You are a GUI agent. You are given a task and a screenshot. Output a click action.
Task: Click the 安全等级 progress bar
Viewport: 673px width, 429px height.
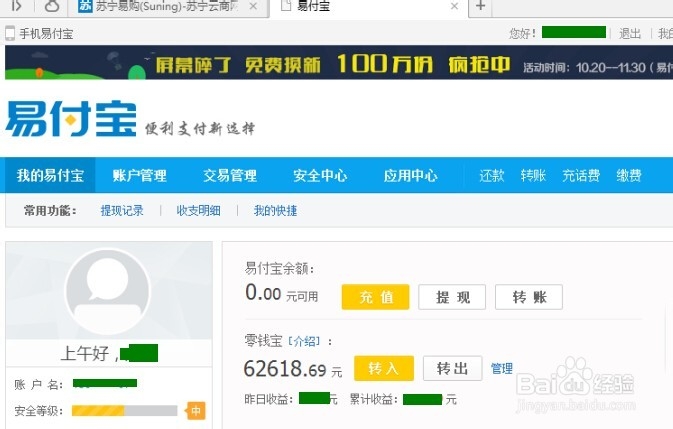tap(124, 411)
